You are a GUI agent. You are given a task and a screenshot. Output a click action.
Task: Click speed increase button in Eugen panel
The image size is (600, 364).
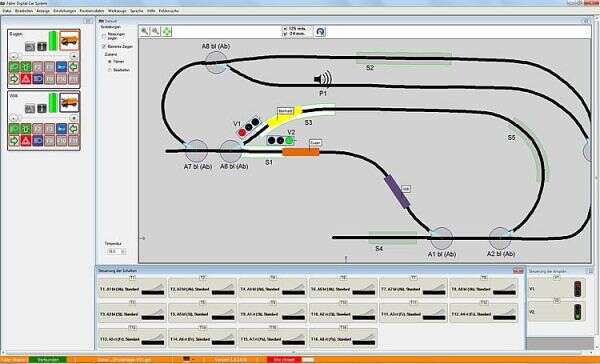pyautogui.click(x=74, y=56)
